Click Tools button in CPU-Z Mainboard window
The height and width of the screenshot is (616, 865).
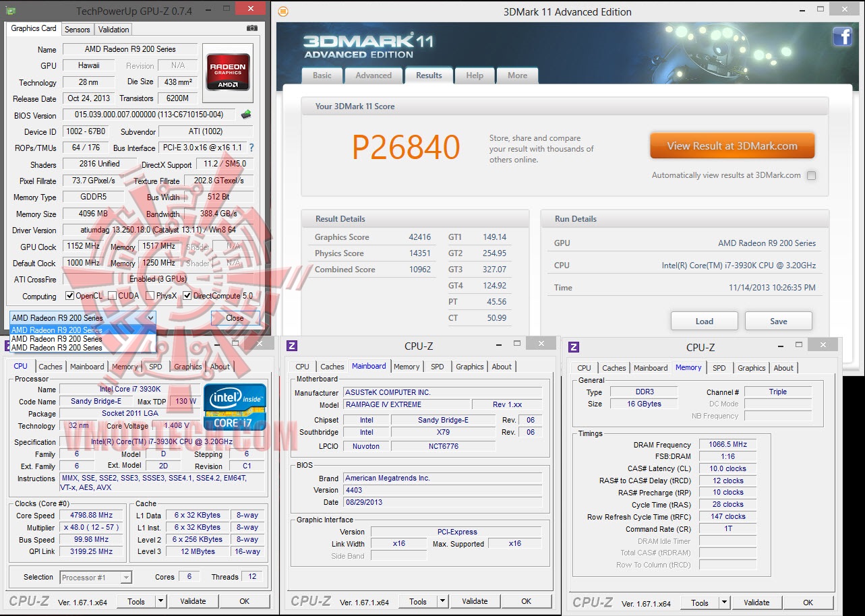[418, 601]
